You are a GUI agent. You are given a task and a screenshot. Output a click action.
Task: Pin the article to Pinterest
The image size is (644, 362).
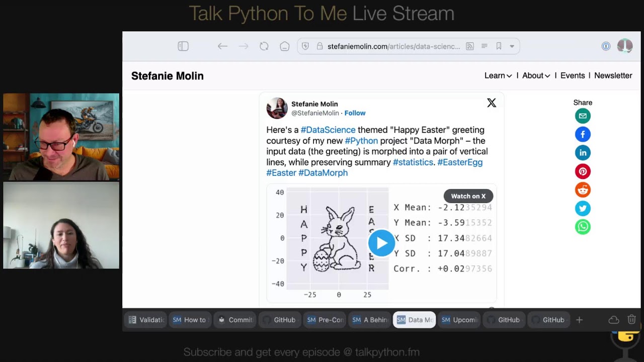583,171
